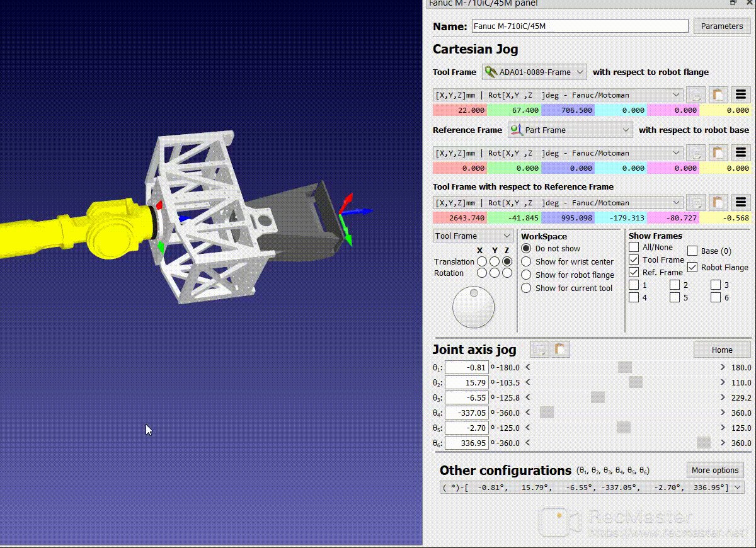
Task: Click paste icon in Reference Frame pose row
Action: 718,153
